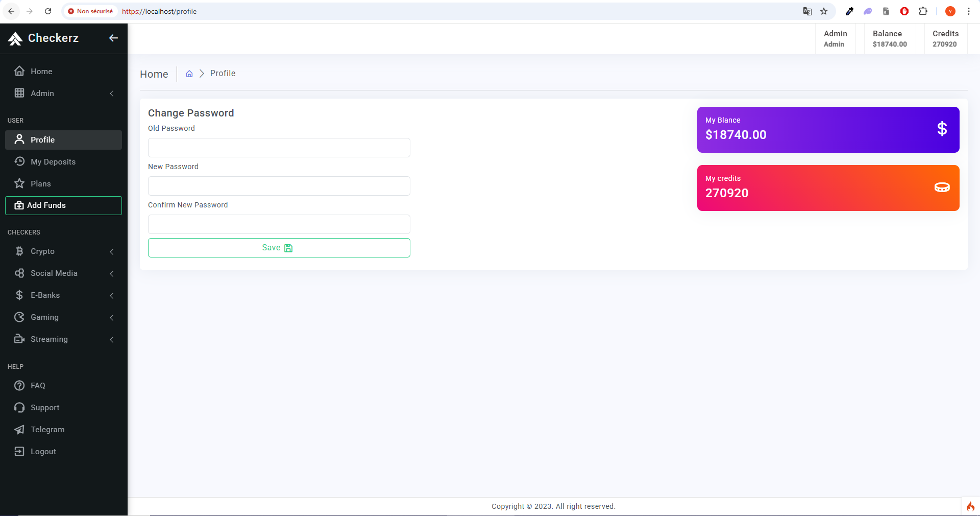Screen dimensions: 980x516
Task: Click the "CHECKERS" section label
Action: (x=24, y=232)
